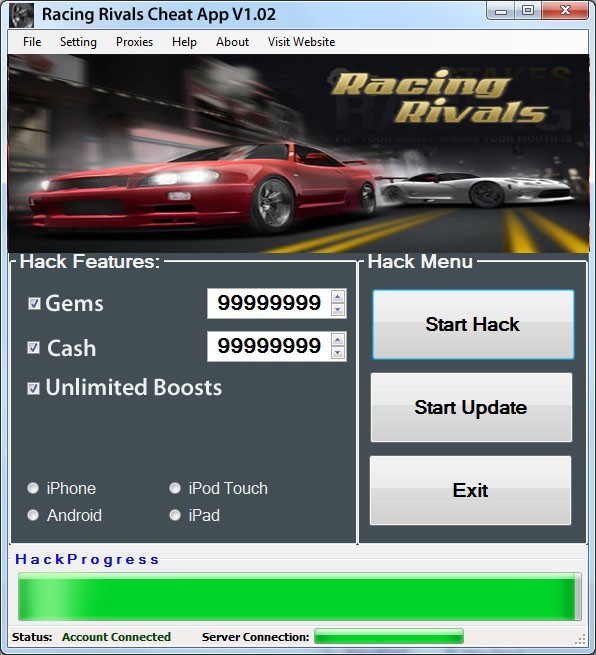Increase Gems value with up arrow

point(338,297)
